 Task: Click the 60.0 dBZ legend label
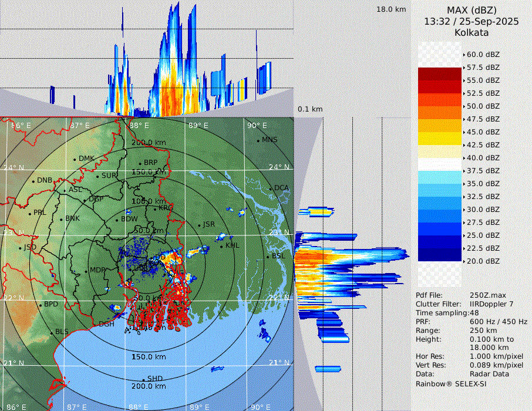point(483,55)
